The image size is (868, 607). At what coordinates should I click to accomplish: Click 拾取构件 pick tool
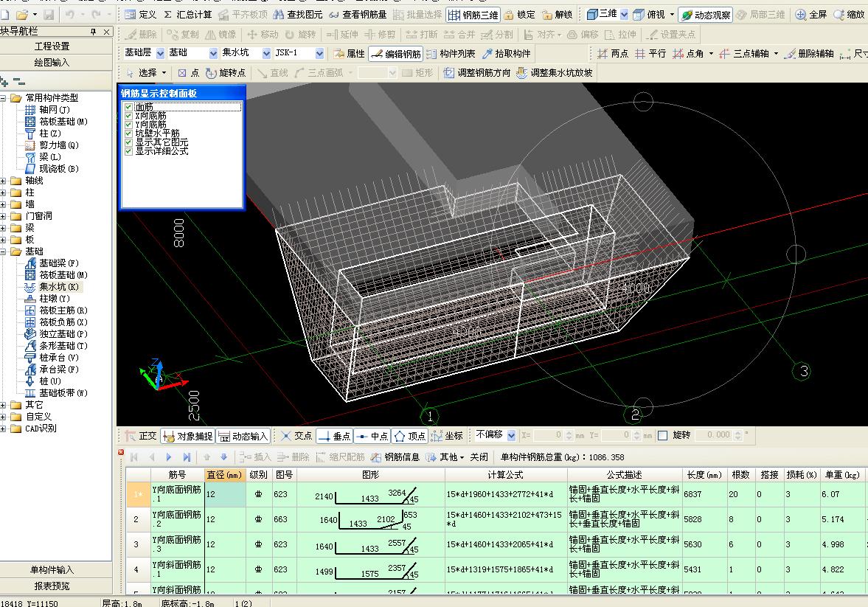click(507, 54)
